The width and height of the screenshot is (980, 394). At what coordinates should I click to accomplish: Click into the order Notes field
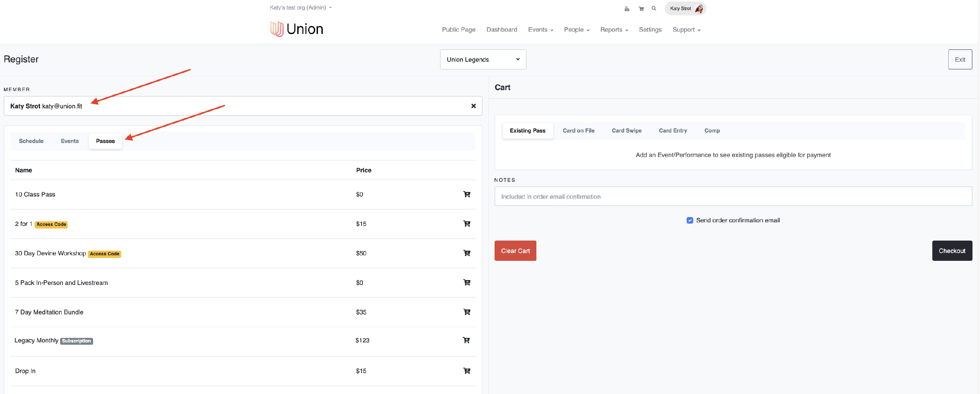[733, 196]
